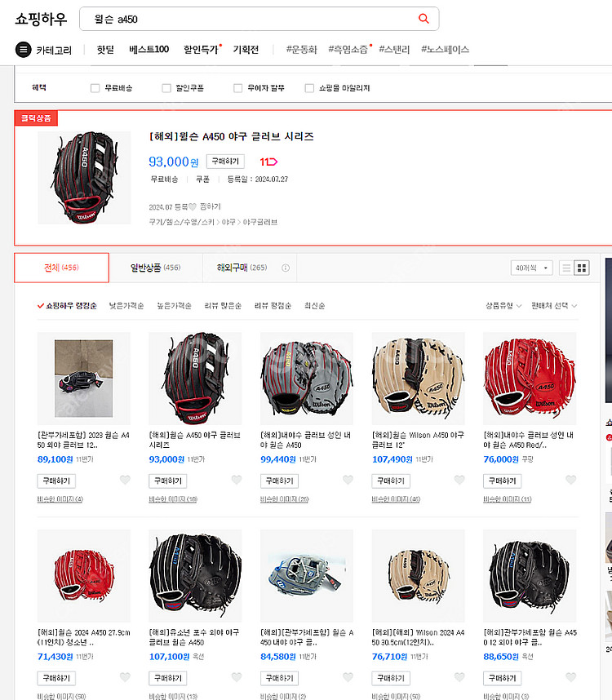This screenshot has height=700, width=612.
Task: Sort by 최신순
Action: [x=315, y=306]
